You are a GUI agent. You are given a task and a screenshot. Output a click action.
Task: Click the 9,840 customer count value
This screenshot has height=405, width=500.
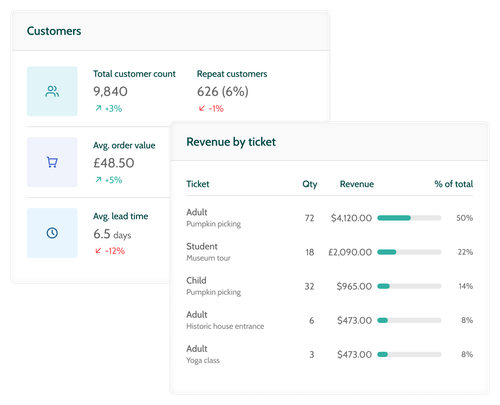[110, 91]
